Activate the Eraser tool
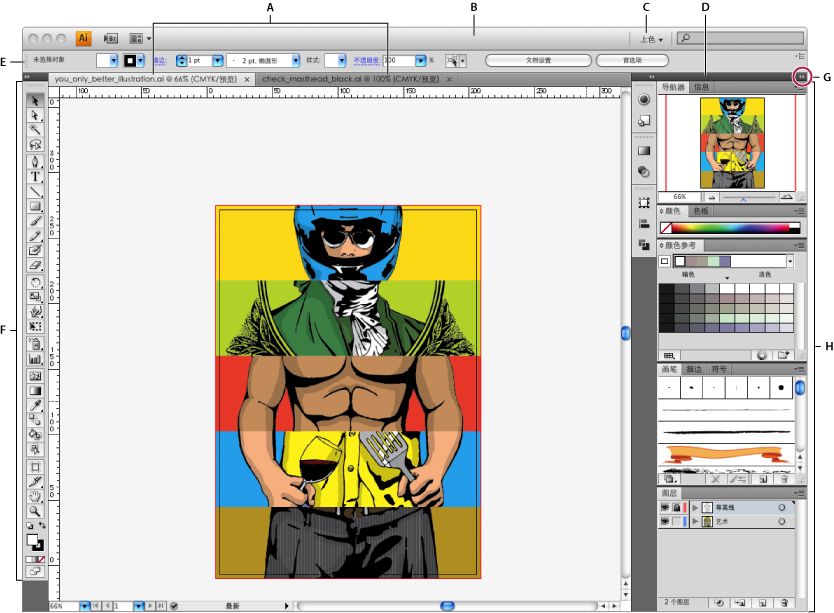 [x=36, y=266]
